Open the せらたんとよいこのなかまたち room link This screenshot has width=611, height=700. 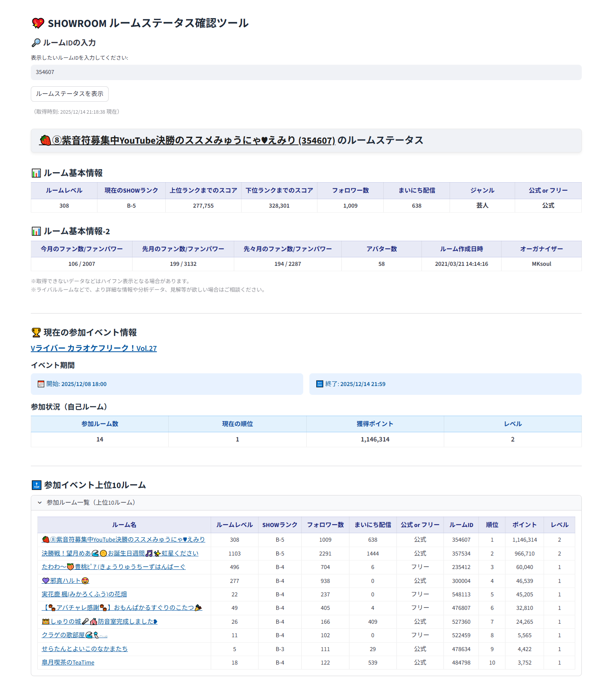click(84, 649)
